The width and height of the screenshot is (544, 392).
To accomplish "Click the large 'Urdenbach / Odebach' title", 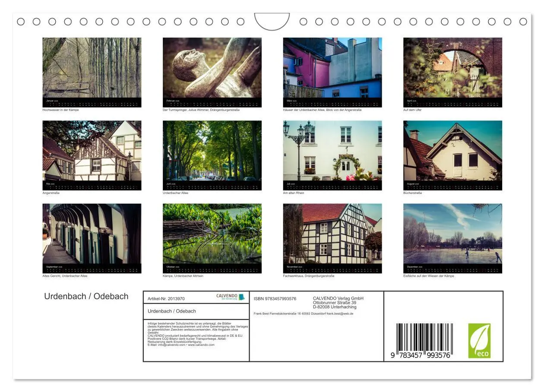I will 86,296.
